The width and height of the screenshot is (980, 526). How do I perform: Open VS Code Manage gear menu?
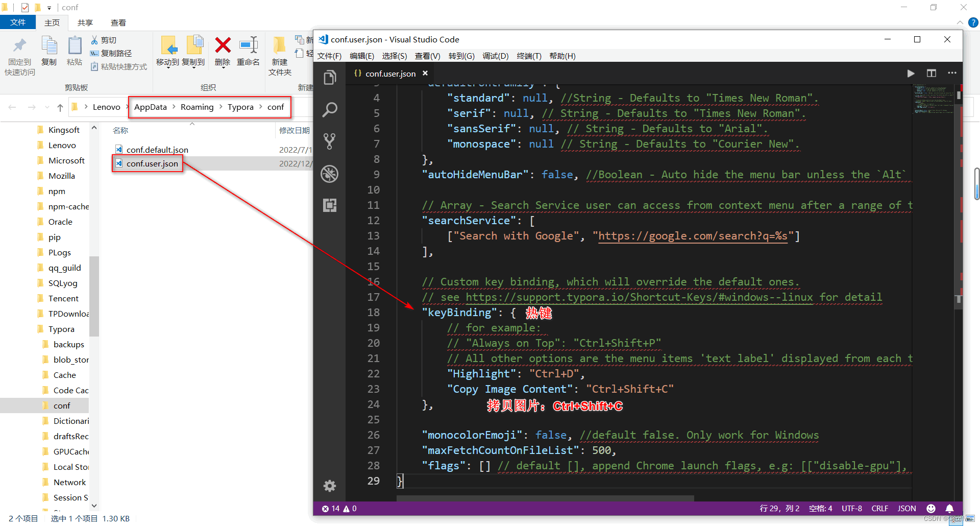point(330,486)
